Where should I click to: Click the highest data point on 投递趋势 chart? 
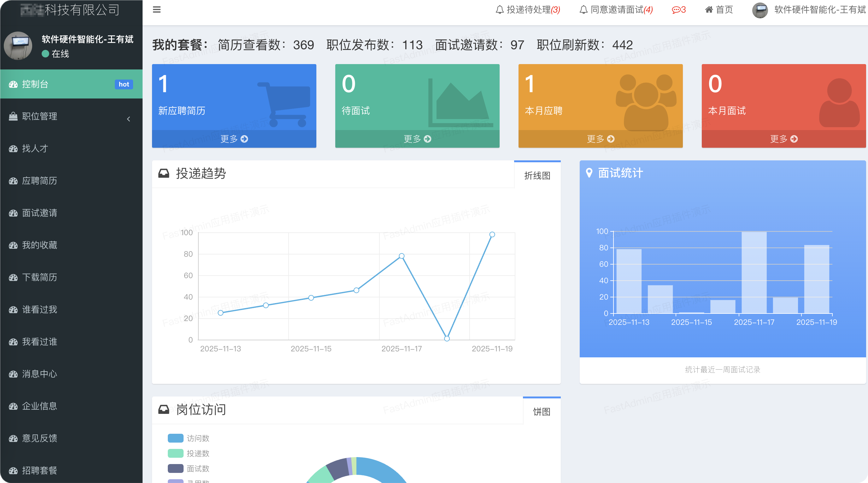492,235
